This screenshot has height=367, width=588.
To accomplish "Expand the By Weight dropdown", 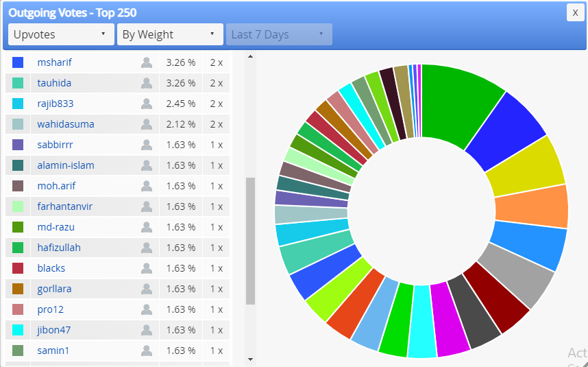I will (170, 34).
